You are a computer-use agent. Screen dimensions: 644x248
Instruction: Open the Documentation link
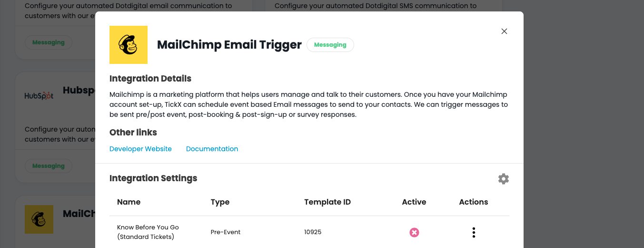tap(212, 149)
